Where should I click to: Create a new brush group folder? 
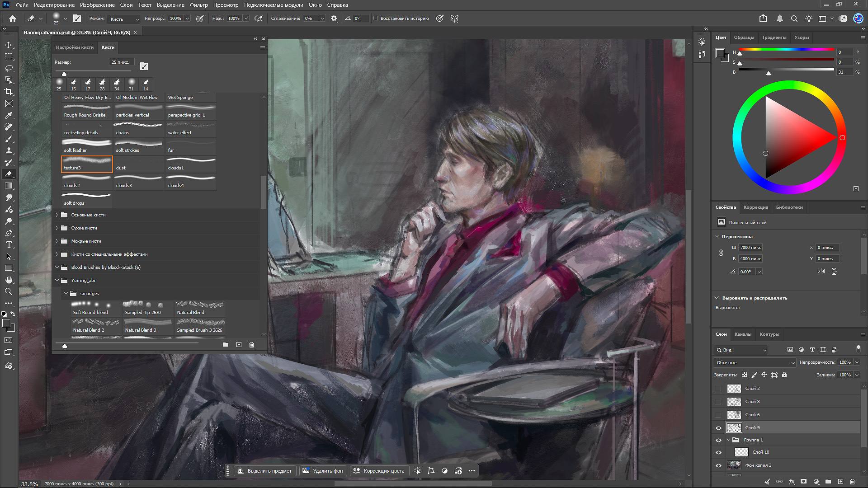(226, 345)
